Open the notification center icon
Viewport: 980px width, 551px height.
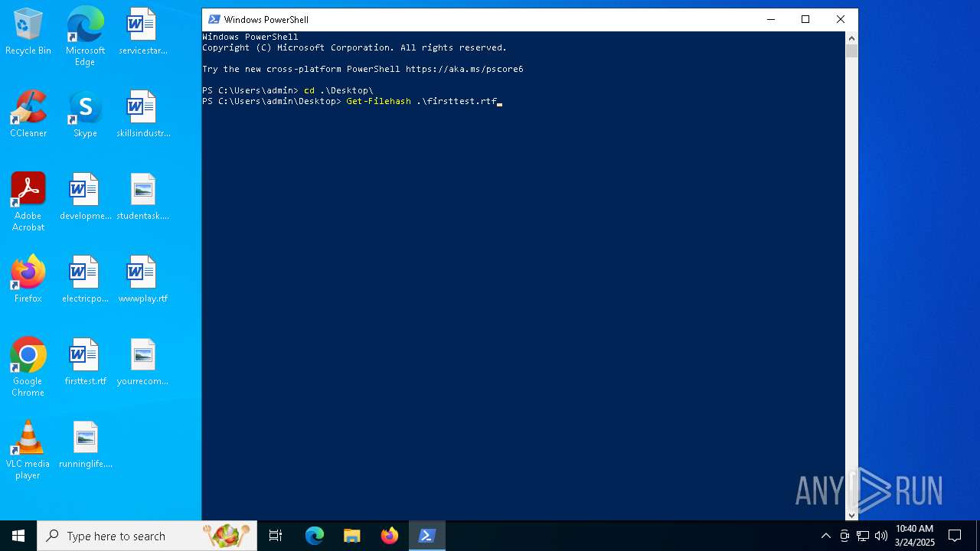point(955,536)
